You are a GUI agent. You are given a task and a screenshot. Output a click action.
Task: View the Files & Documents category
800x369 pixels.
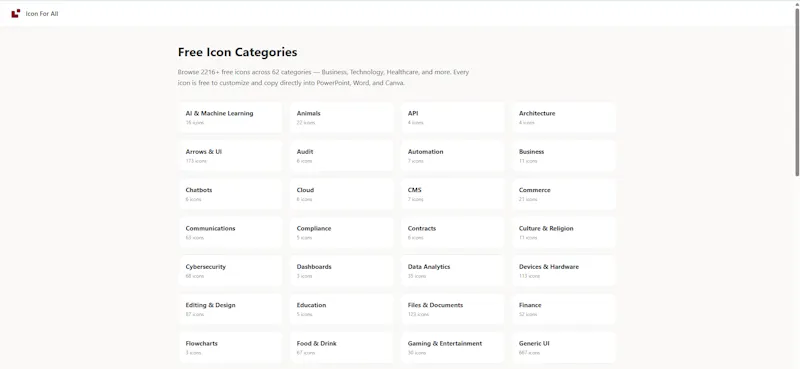pyautogui.click(x=453, y=309)
